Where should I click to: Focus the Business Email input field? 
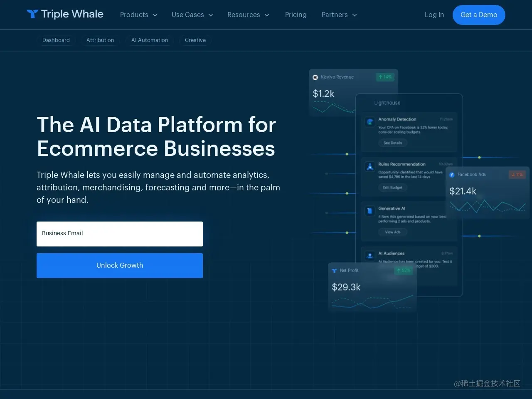tap(120, 234)
